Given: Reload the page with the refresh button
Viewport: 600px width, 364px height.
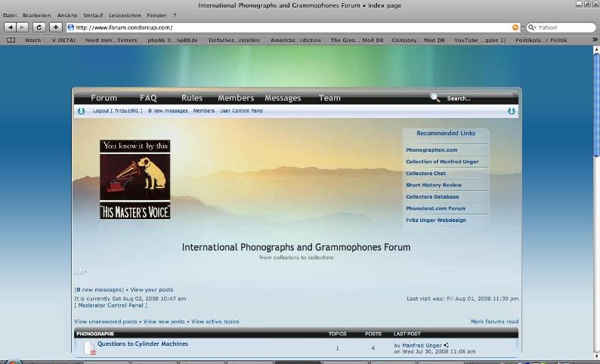Looking at the screenshot, I should (x=39, y=27).
